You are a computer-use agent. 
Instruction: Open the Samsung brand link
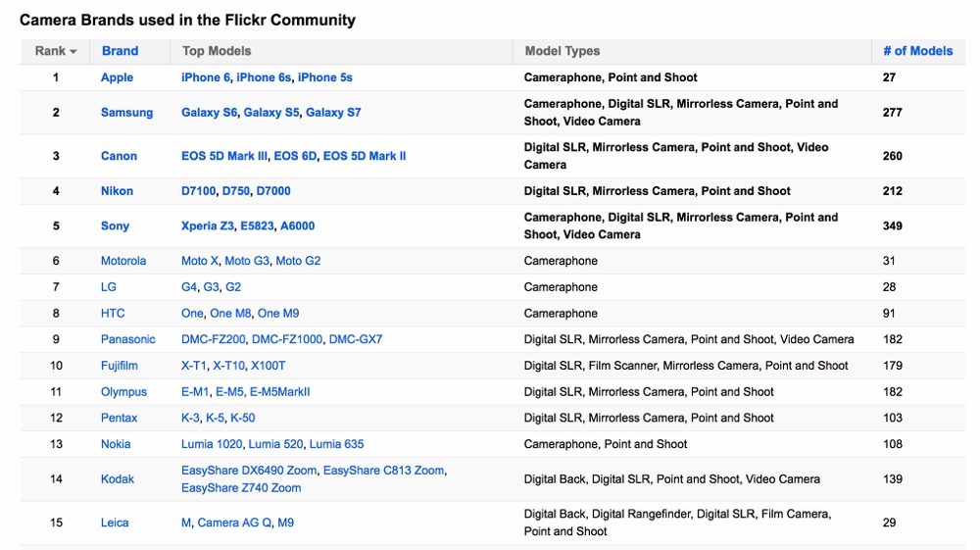pos(126,113)
